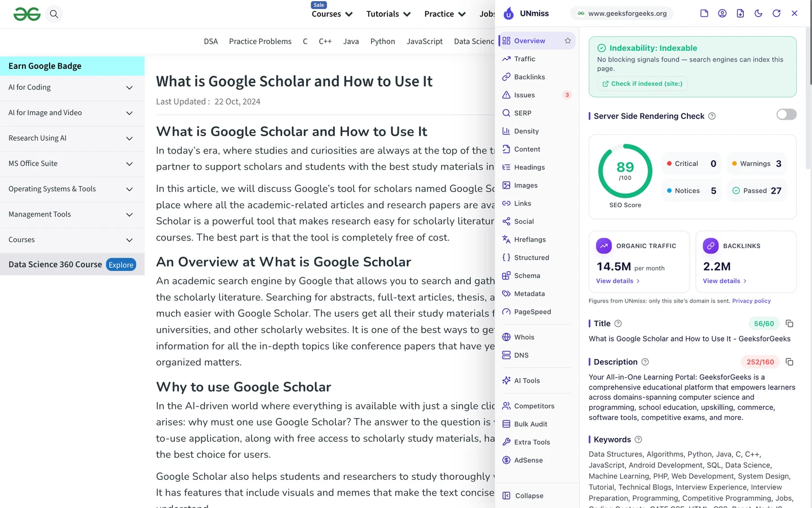Refresh the UNmiss panel with the reload icon
812x508 pixels.
click(x=776, y=14)
